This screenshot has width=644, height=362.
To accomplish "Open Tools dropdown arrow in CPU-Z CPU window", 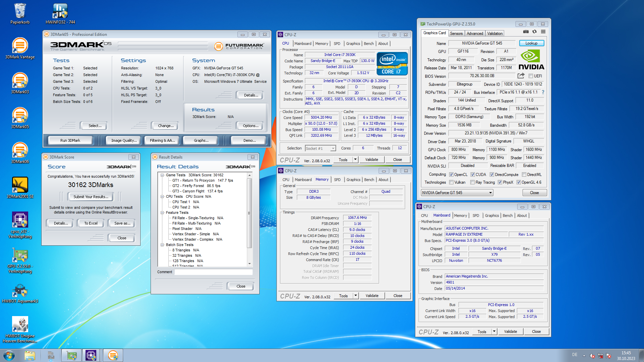I will 355,160.
